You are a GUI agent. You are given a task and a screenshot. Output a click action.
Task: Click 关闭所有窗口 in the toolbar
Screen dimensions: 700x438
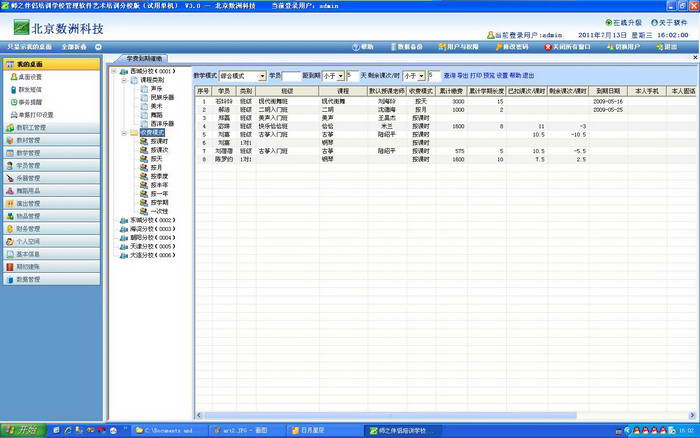[568, 47]
